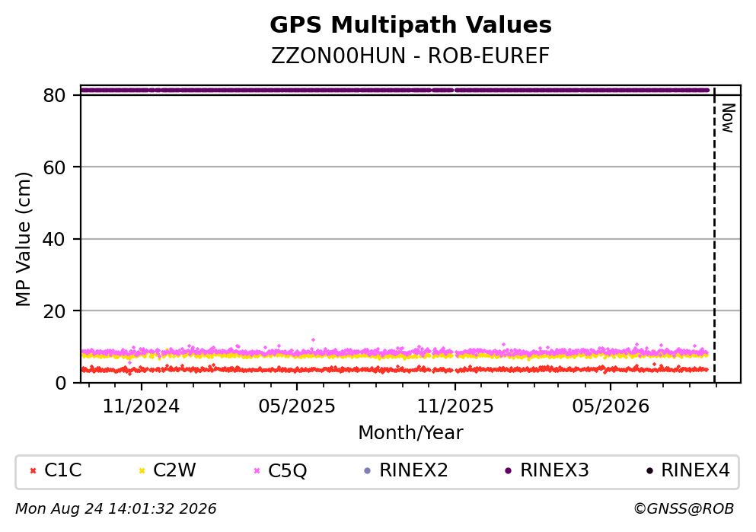
Task: Click the ©GNSS@ROB credit text
Action: [684, 509]
